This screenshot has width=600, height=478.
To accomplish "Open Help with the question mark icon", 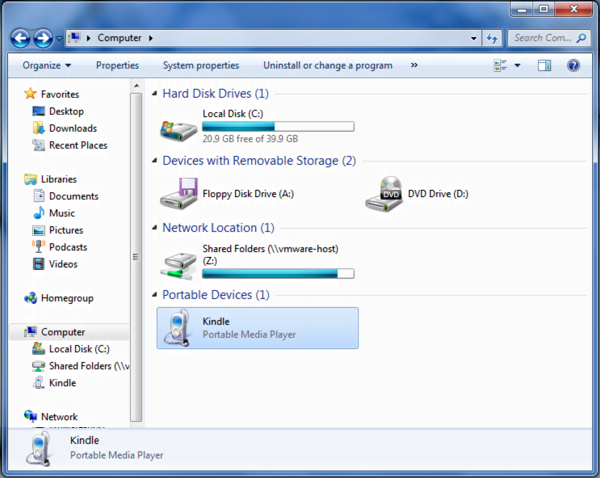I will 573,65.
